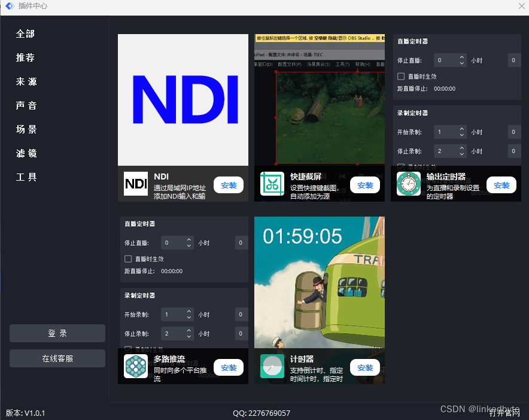529x420 pixels.
Task: Click the 输出定时器 stopwatch icon
Action: pos(409,184)
